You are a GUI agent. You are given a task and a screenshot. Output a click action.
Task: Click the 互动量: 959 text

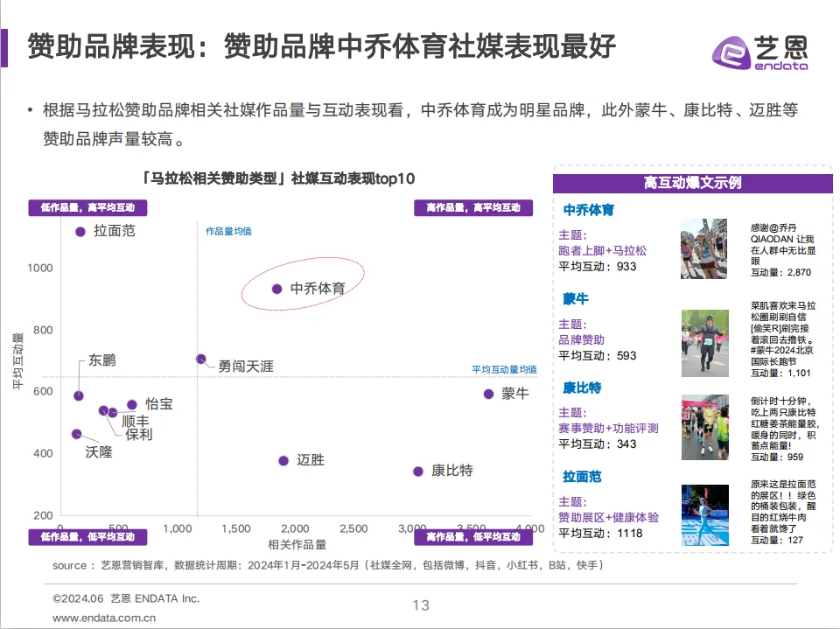click(x=777, y=458)
